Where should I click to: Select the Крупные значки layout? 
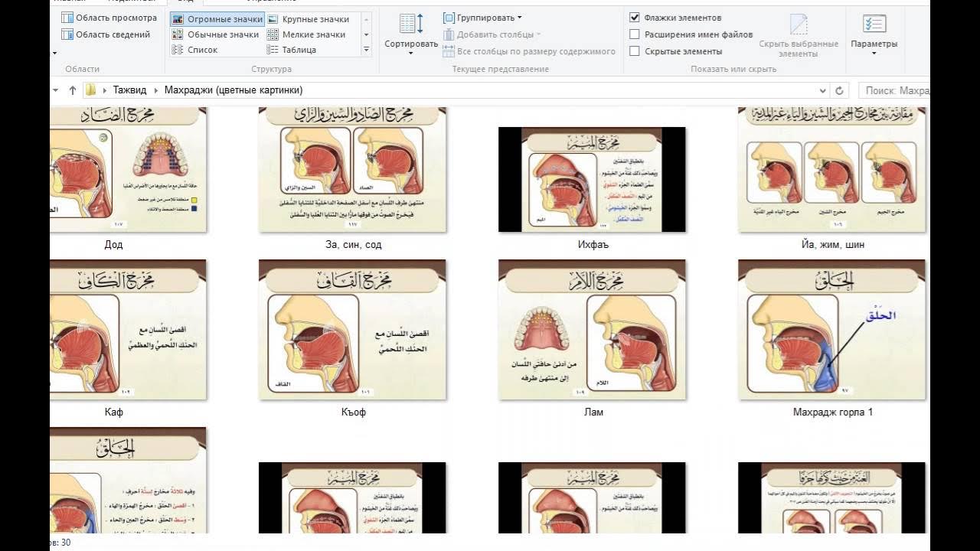(x=309, y=19)
